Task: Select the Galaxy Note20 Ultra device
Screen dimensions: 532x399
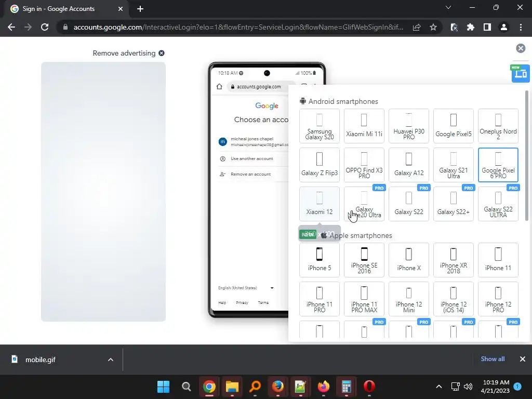Action: [364, 204]
